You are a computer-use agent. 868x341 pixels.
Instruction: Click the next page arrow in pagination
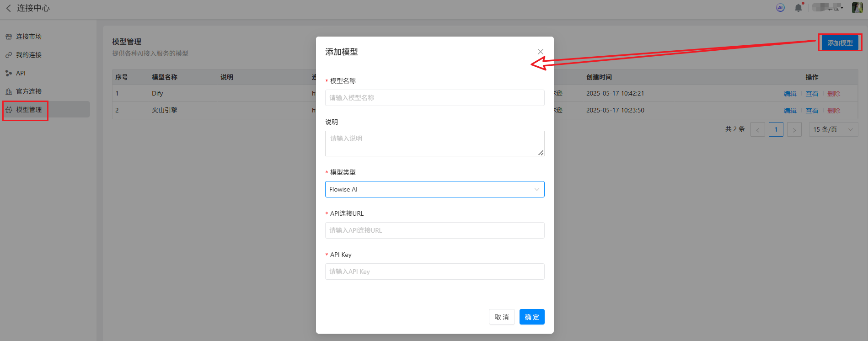794,130
